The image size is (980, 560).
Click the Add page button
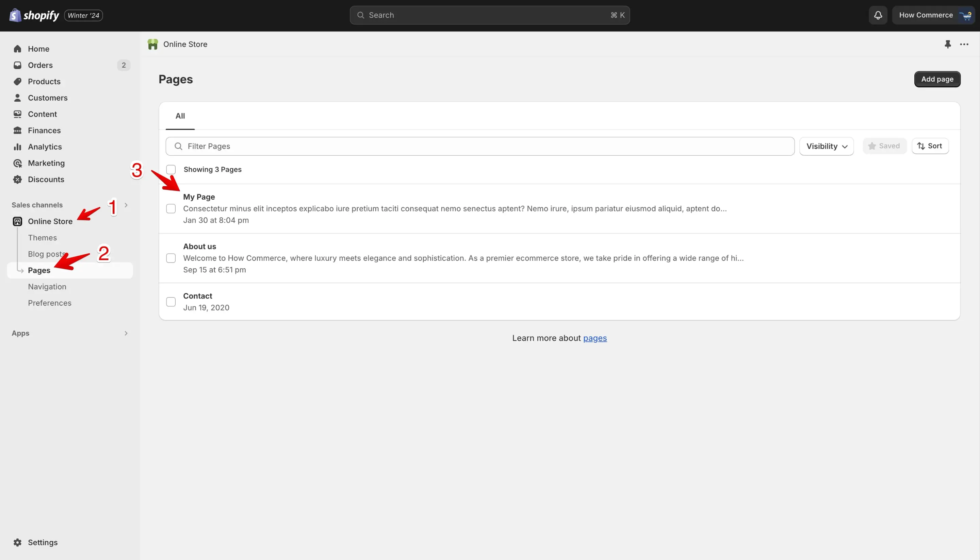(x=937, y=79)
